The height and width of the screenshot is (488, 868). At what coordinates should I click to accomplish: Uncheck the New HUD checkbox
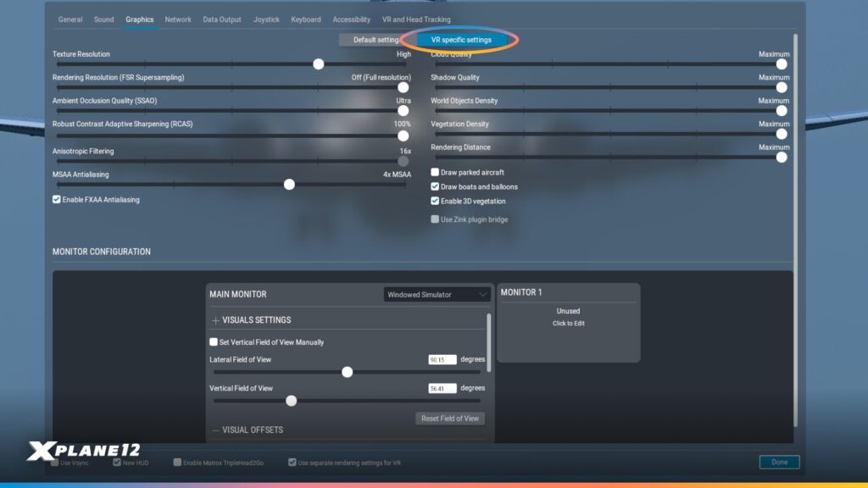(116, 462)
